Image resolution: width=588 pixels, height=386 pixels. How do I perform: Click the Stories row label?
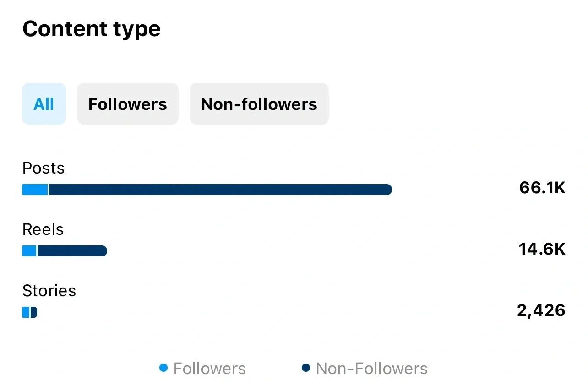(49, 291)
